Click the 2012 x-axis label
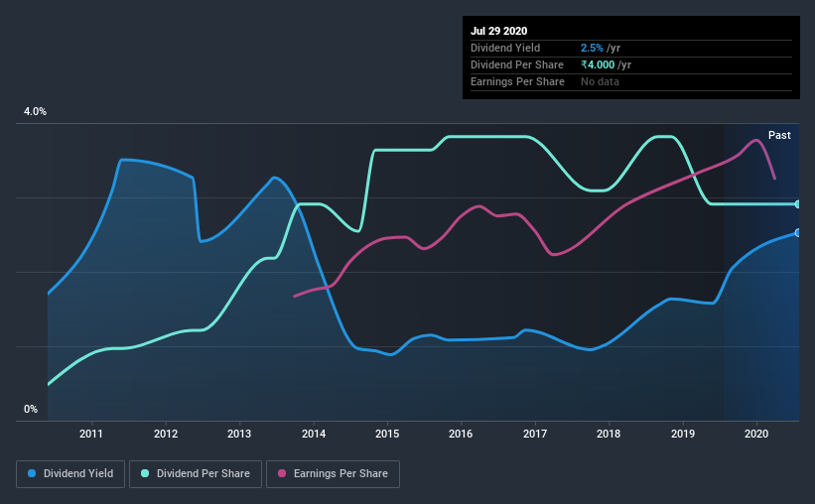This screenshot has height=504, width=815. (166, 434)
